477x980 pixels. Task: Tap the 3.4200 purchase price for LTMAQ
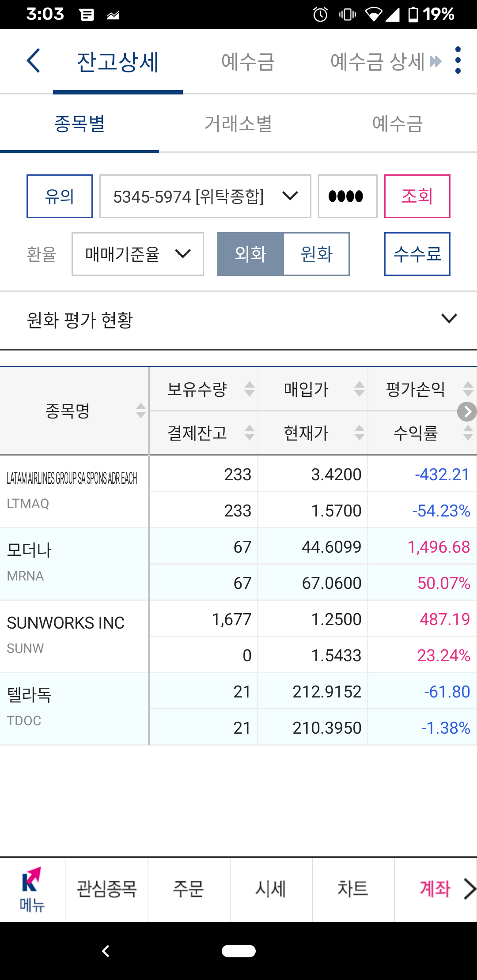pos(336,475)
